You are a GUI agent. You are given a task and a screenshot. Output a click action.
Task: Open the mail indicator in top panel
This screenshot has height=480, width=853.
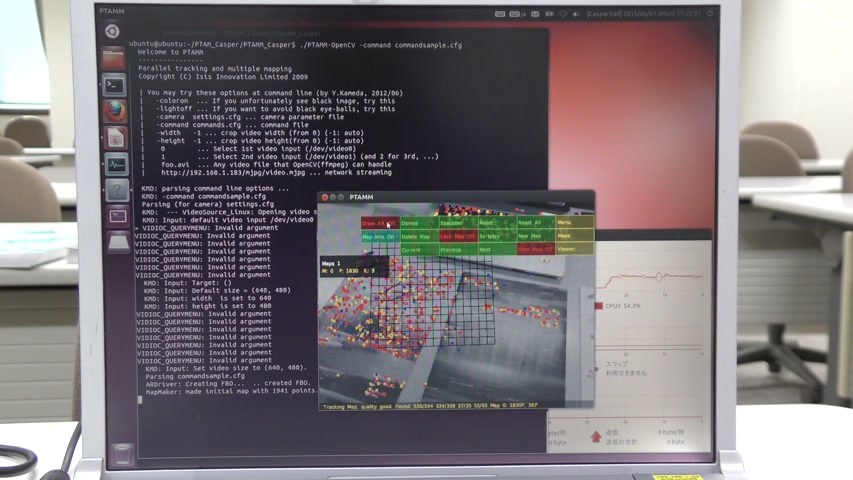[x=535, y=14]
